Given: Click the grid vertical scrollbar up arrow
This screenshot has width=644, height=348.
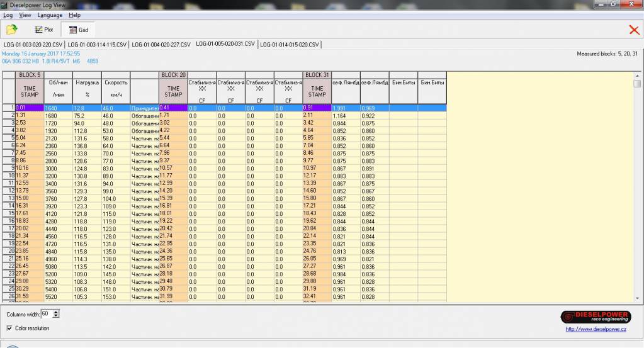Looking at the screenshot, I should pos(638,76).
